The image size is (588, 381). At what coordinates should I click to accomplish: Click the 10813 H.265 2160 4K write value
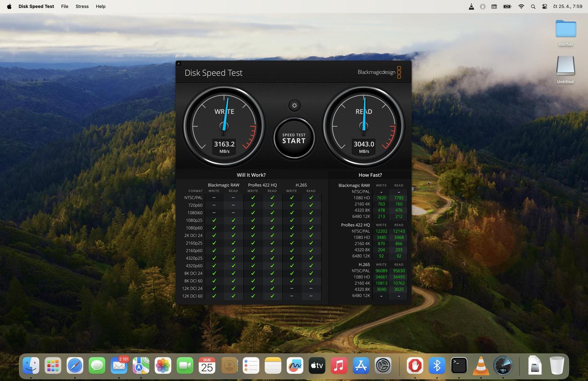[381, 283]
